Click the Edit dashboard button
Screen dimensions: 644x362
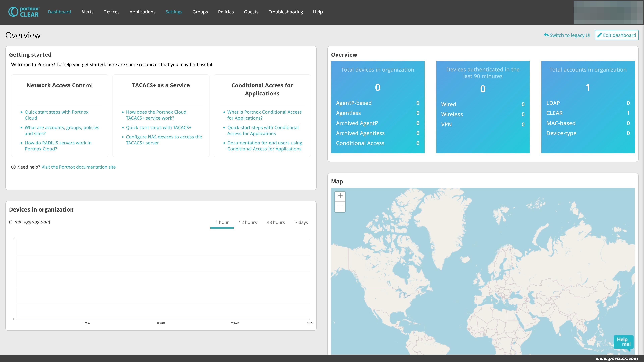[616, 35]
